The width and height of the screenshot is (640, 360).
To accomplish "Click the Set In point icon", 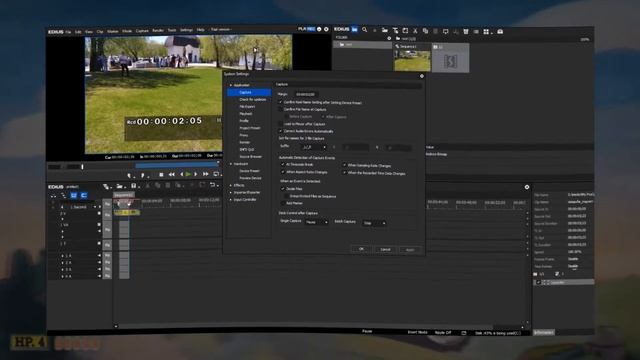I will click(x=129, y=176).
